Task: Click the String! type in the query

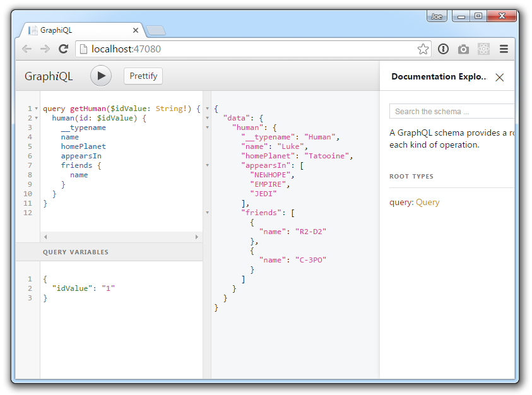Action: click(x=172, y=109)
